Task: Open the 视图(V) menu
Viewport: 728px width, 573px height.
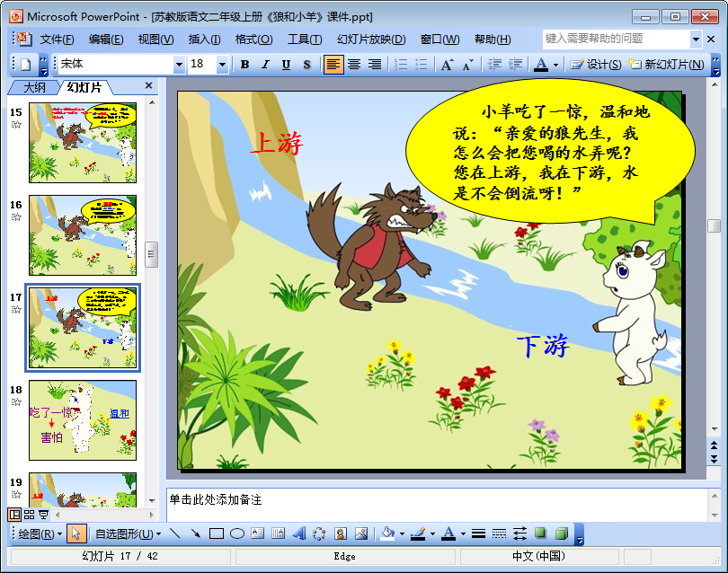Action: click(155, 40)
